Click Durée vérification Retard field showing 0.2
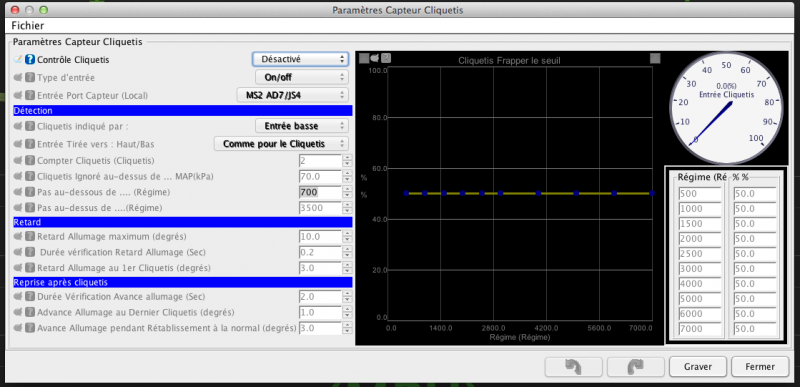Image resolution: width=800 pixels, height=387 pixels. coord(320,252)
